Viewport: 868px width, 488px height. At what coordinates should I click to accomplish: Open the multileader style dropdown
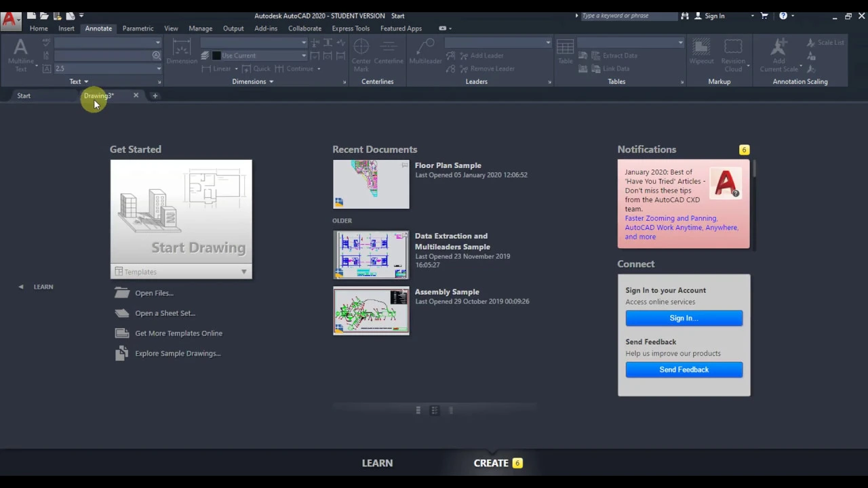548,43
